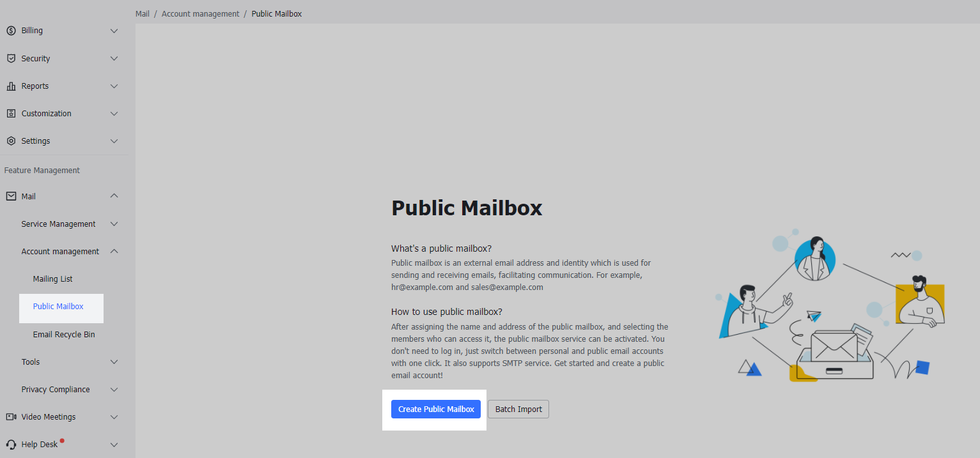Collapse the Mail section chevron
The width and height of the screenshot is (980, 458).
(x=114, y=195)
